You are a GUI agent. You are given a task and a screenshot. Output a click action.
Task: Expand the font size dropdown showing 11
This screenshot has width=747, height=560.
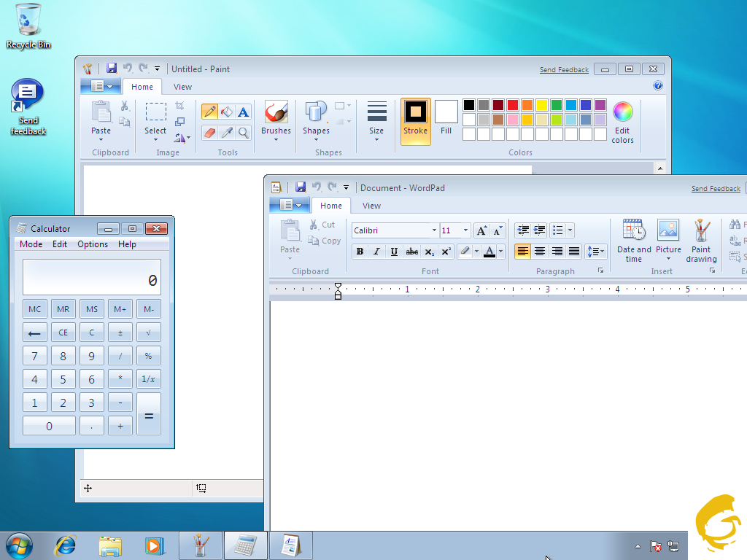click(x=465, y=230)
